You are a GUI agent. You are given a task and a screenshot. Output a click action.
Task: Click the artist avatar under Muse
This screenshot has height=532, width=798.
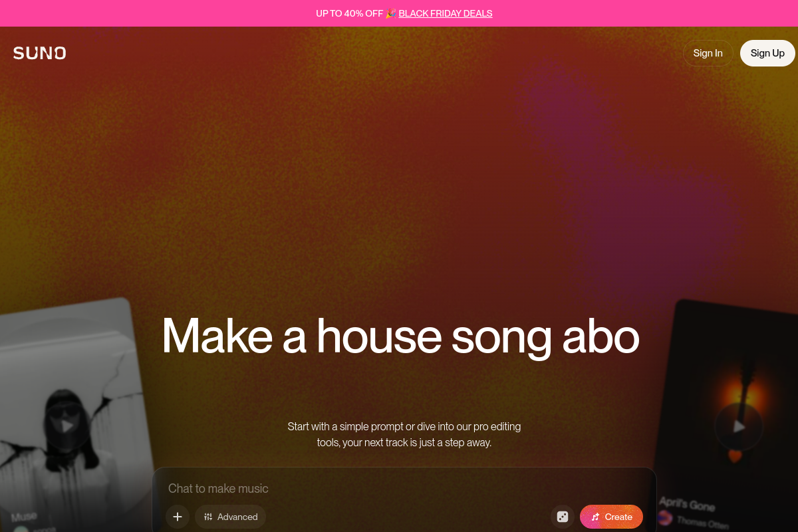click(22, 529)
